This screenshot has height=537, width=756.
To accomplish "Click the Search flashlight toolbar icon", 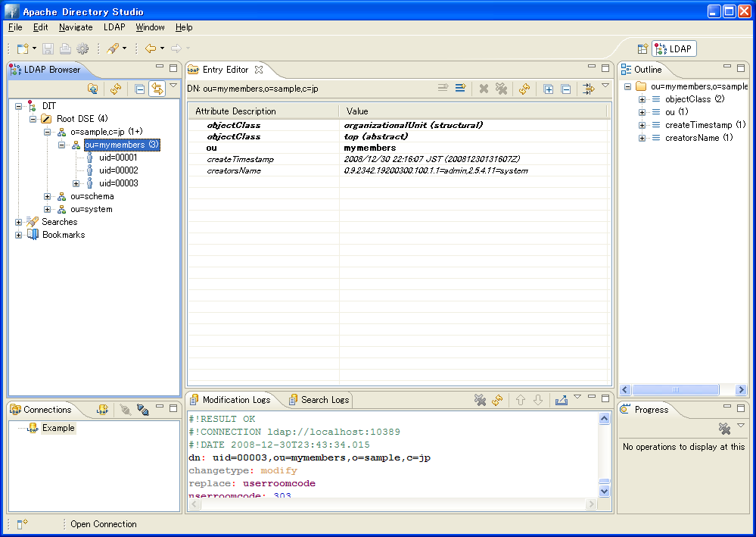I will 113,48.
